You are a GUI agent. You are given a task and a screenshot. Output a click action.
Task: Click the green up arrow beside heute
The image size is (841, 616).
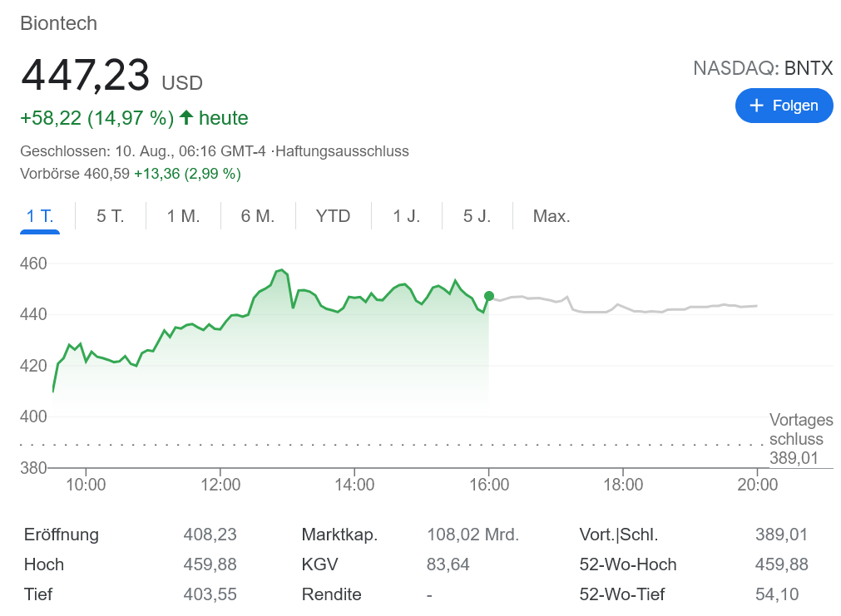pos(186,118)
